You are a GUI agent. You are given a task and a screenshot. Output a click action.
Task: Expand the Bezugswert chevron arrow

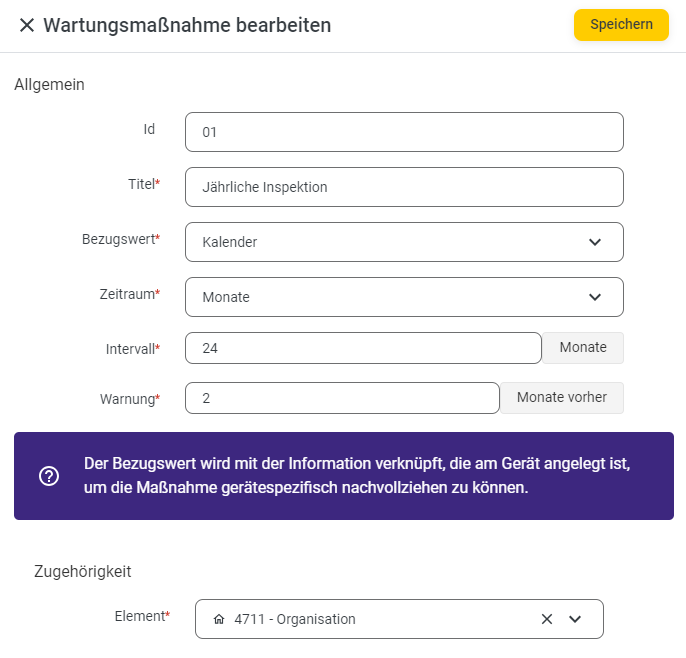point(595,242)
